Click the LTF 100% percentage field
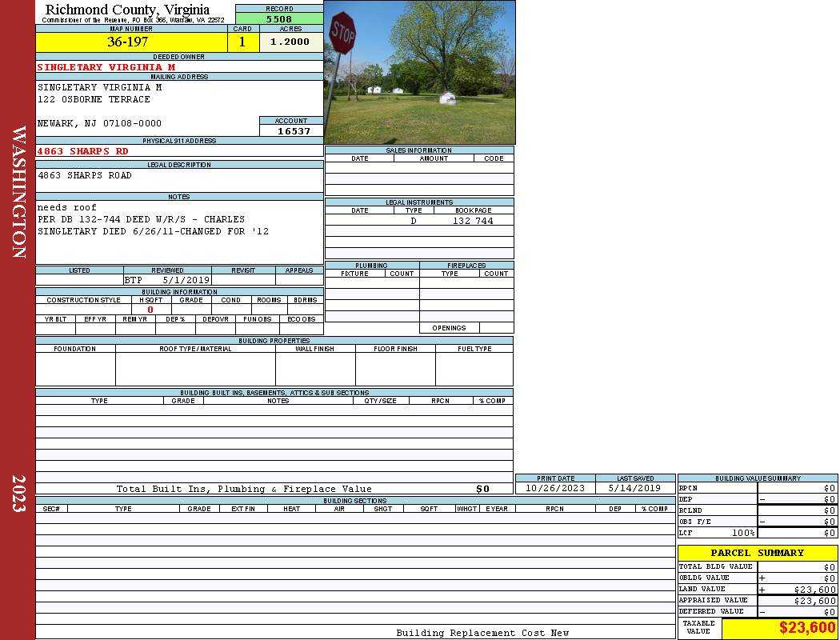Screen dimensions: 840x640 pos(739,533)
